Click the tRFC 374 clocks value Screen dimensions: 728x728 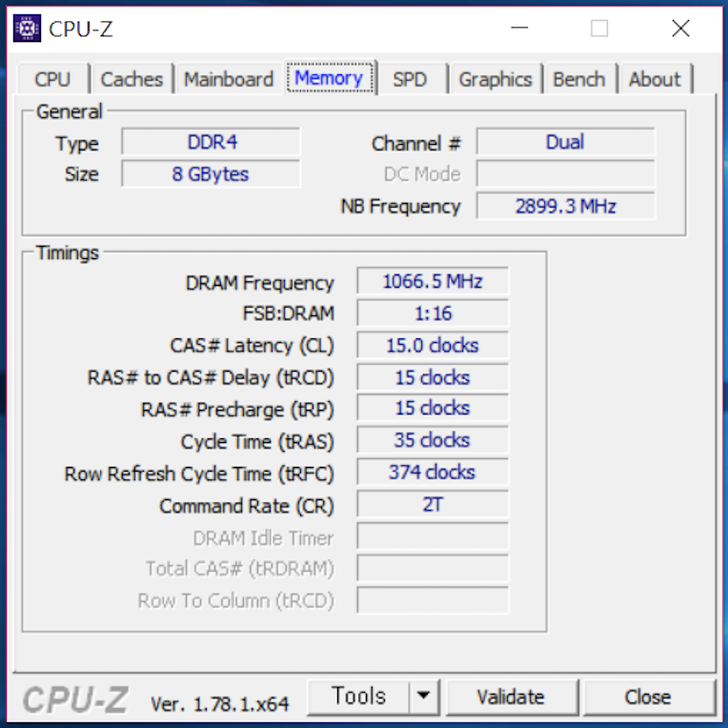click(x=433, y=472)
